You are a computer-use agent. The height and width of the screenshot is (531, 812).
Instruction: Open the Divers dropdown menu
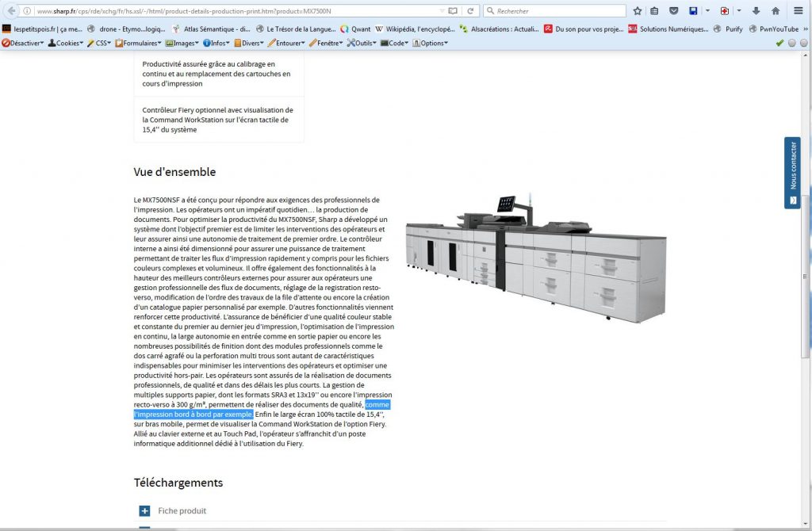[x=249, y=43]
